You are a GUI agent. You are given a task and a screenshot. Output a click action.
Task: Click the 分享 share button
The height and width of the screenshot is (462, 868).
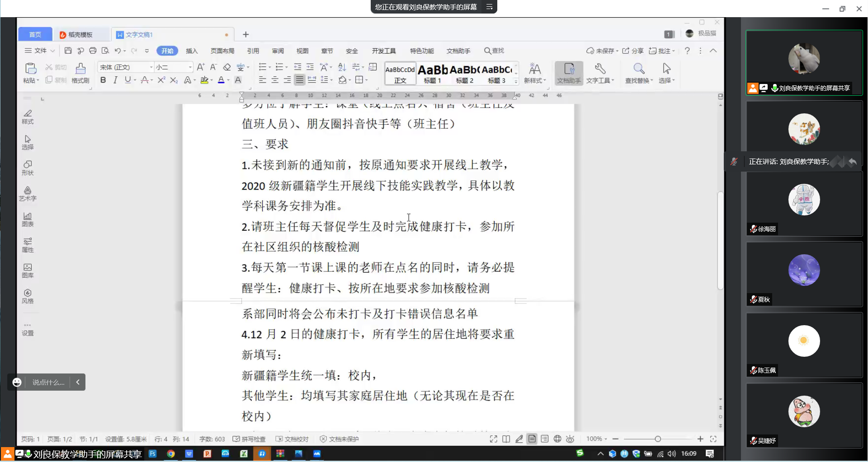click(633, 51)
